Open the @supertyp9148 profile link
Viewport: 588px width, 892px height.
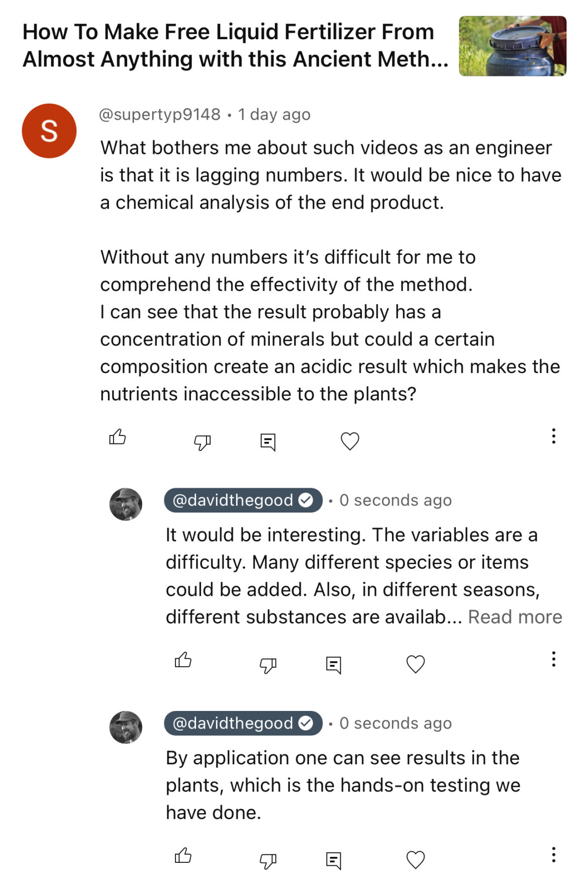(x=160, y=115)
